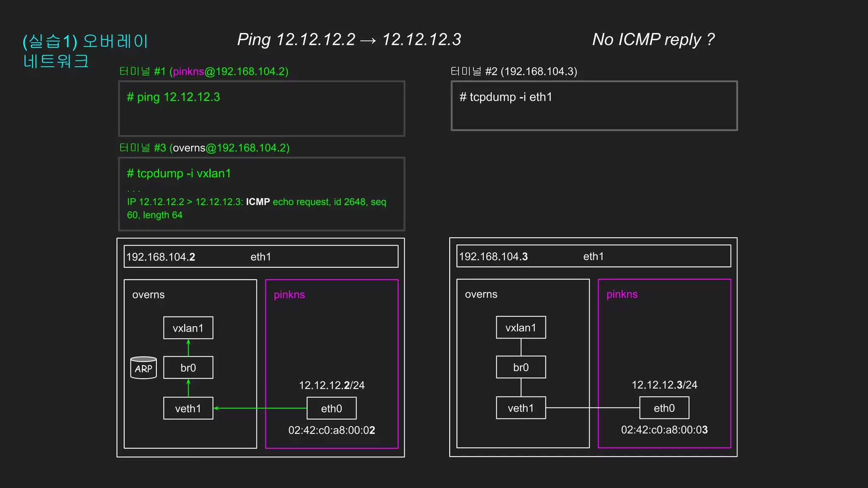
Task: Click MAC address 02:42:c0:a8:00:02
Action: coord(331,430)
